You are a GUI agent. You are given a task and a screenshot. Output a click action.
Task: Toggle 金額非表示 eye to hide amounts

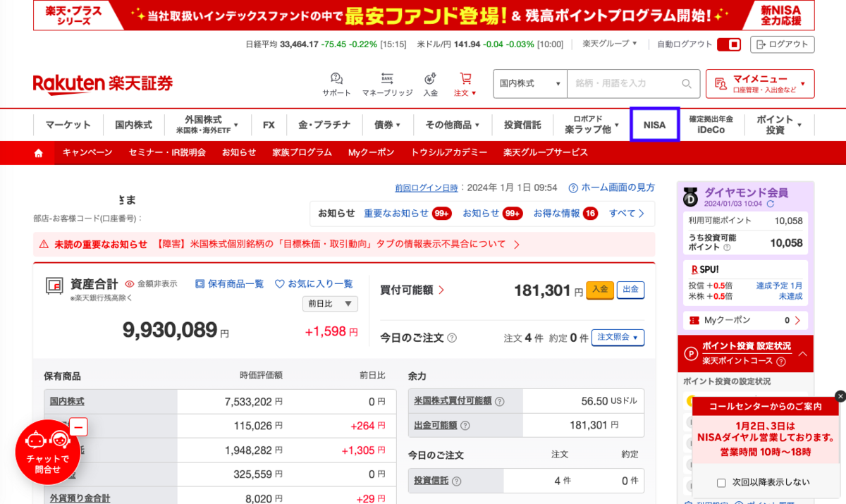click(x=151, y=283)
